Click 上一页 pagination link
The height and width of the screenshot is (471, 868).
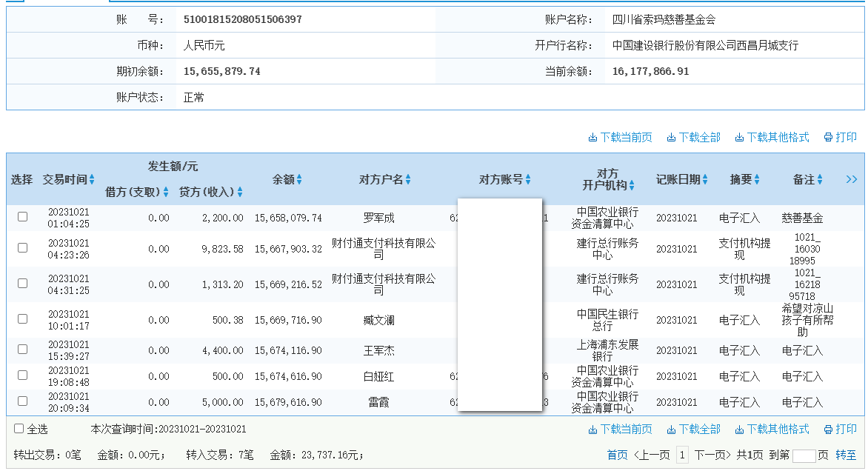point(652,455)
